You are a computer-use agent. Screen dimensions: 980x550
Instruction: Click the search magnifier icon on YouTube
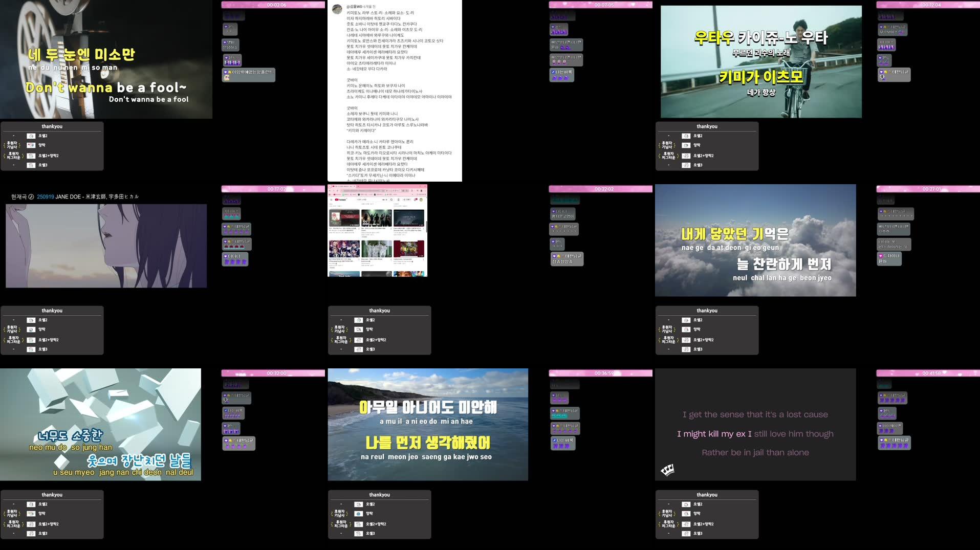(391, 200)
